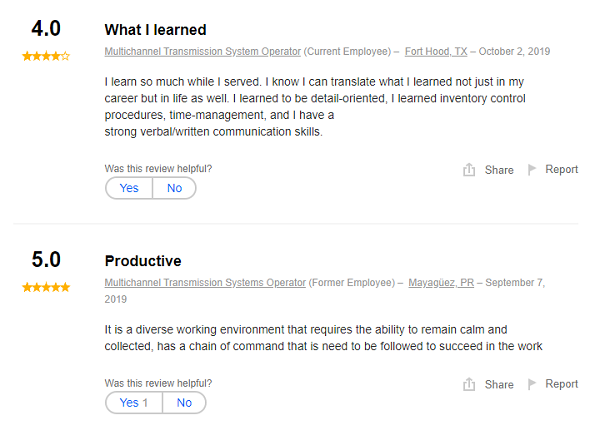Click the review text starting "I learn so much"
The height and width of the screenshot is (430, 600).
[x=315, y=106]
